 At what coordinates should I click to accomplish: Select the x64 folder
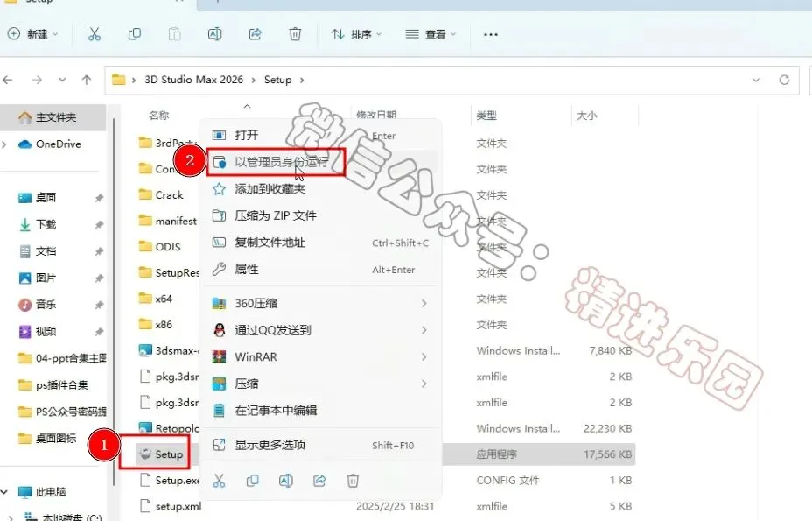coord(156,299)
